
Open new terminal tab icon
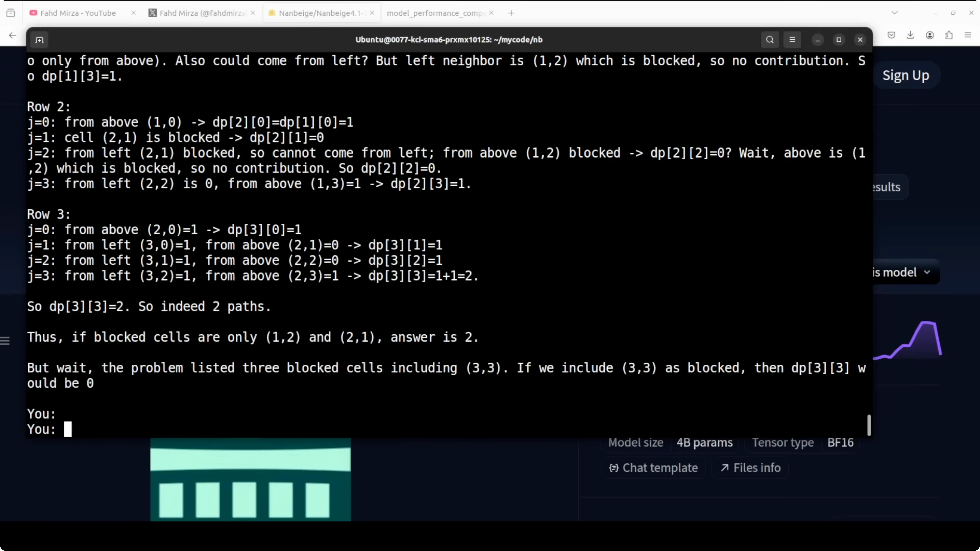point(40,40)
